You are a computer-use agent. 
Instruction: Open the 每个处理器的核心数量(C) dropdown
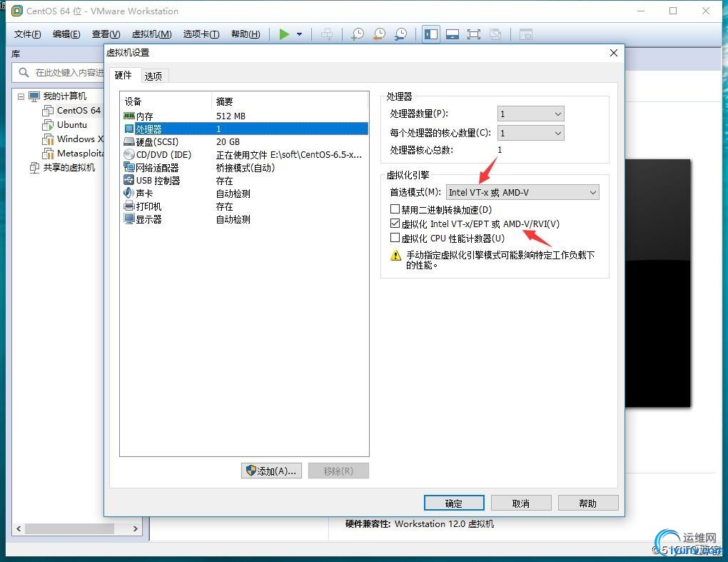531,134
